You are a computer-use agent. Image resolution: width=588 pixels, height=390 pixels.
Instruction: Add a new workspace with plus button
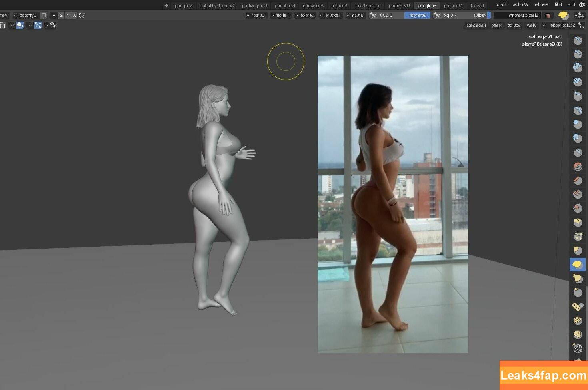166,6
